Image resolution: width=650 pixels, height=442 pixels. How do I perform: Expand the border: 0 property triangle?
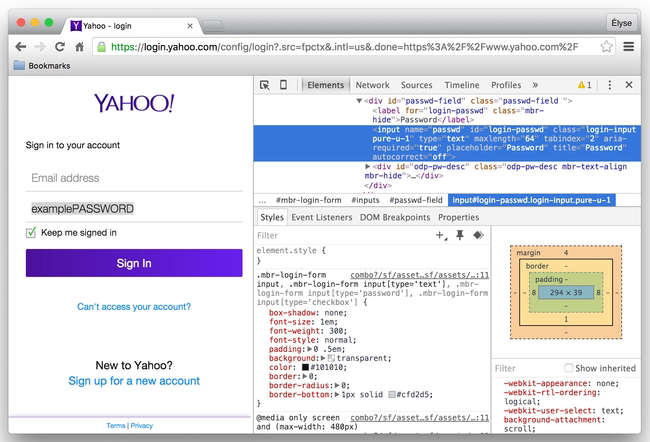tap(305, 376)
